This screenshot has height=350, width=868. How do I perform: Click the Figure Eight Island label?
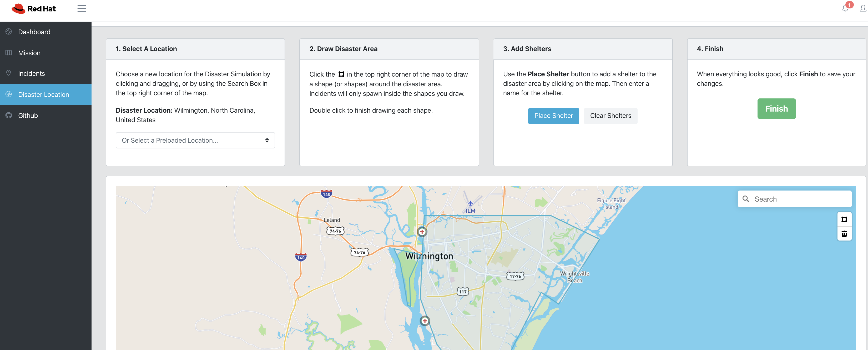[x=611, y=203]
